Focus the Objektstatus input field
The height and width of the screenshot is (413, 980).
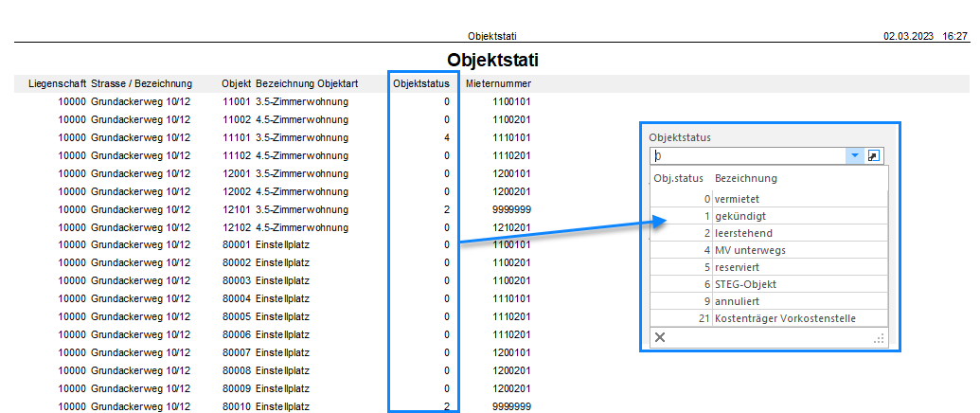[x=748, y=155]
